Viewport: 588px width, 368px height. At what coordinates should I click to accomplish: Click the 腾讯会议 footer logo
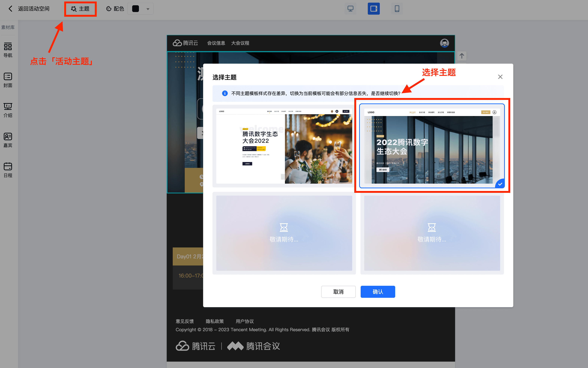pyautogui.click(x=254, y=346)
